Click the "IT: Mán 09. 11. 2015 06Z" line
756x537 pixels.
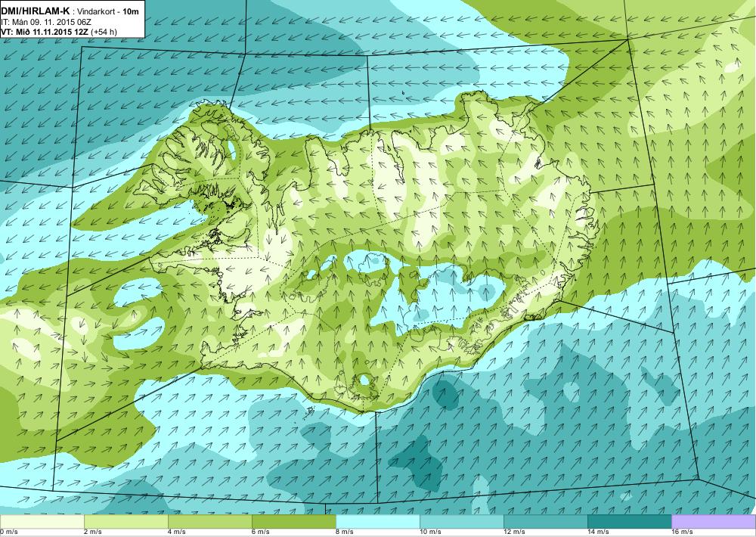[x=46, y=22]
